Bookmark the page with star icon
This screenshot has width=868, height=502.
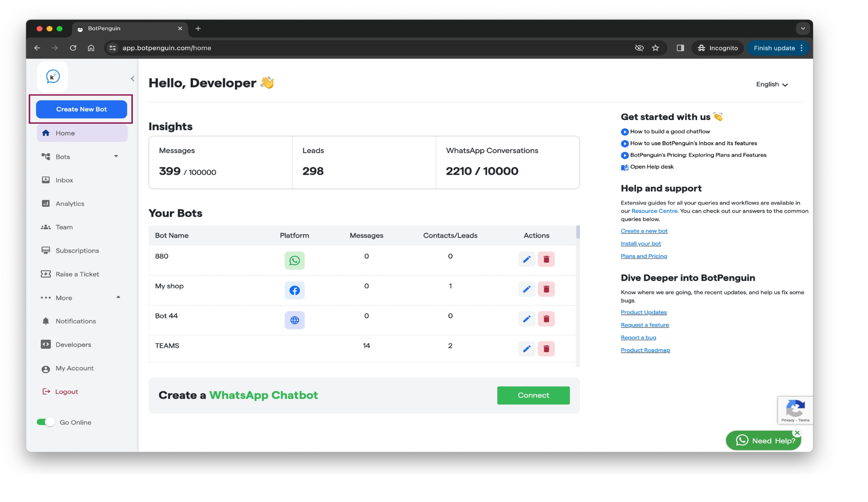click(655, 48)
